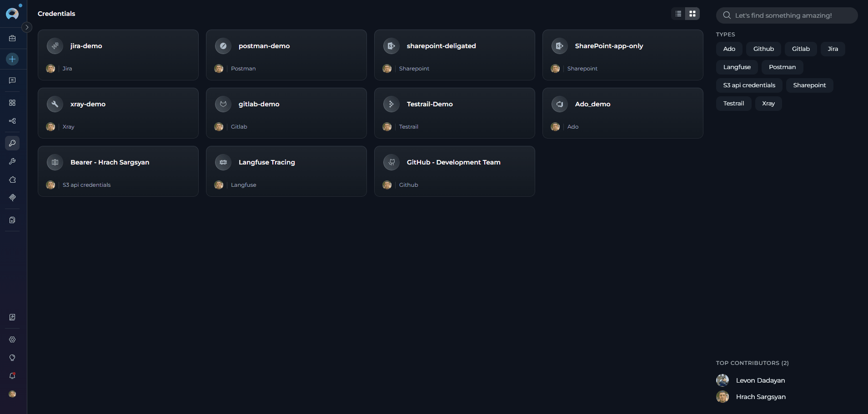Screen dimensions: 868x414
Task: Click the Langfuse icon on Langfuse Tracing card
Action: point(223,162)
